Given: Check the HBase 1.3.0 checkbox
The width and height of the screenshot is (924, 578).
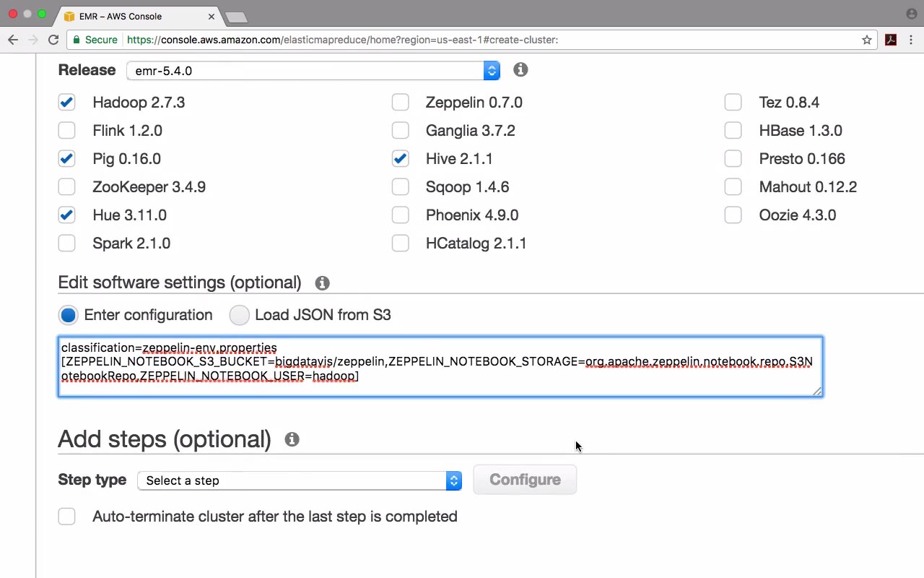Looking at the screenshot, I should tap(733, 131).
